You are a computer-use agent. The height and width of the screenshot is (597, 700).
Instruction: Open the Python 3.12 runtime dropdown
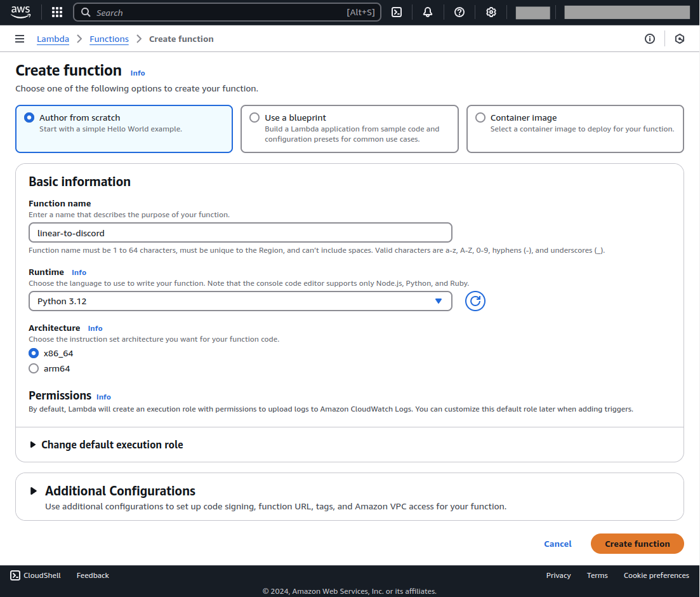[240, 301]
